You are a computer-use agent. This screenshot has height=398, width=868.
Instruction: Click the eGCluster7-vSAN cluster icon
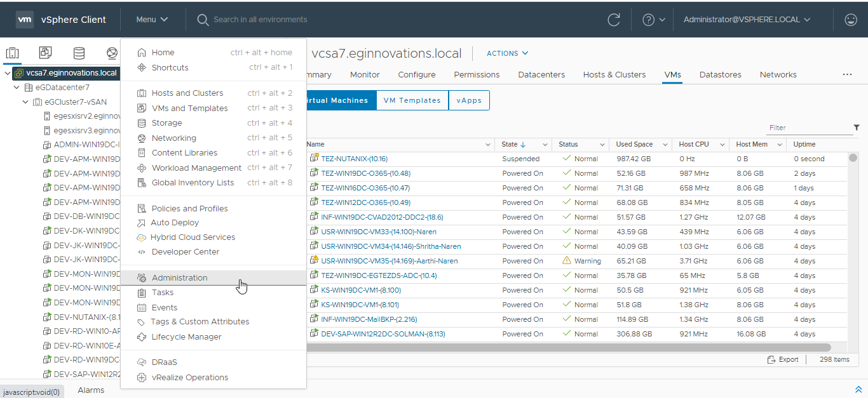click(x=37, y=102)
